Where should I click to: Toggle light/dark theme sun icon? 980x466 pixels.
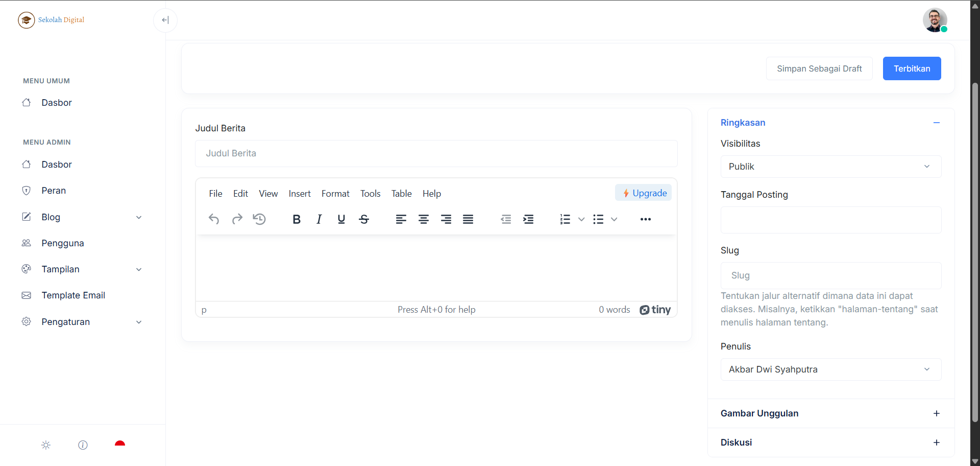click(46, 445)
